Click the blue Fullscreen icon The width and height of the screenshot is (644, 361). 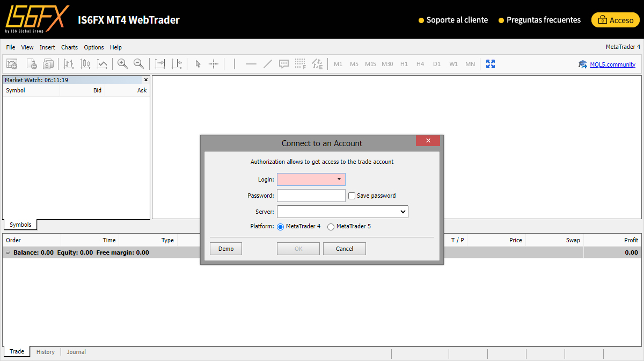[491, 64]
